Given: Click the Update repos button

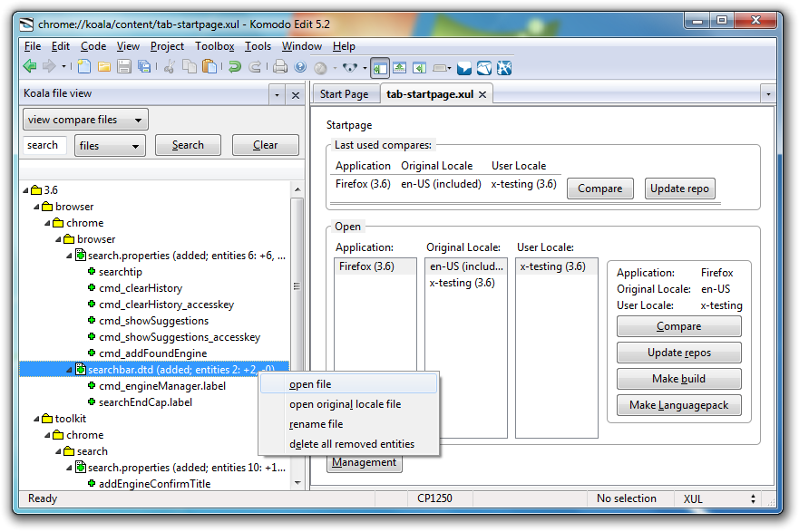Looking at the screenshot, I should click(679, 353).
